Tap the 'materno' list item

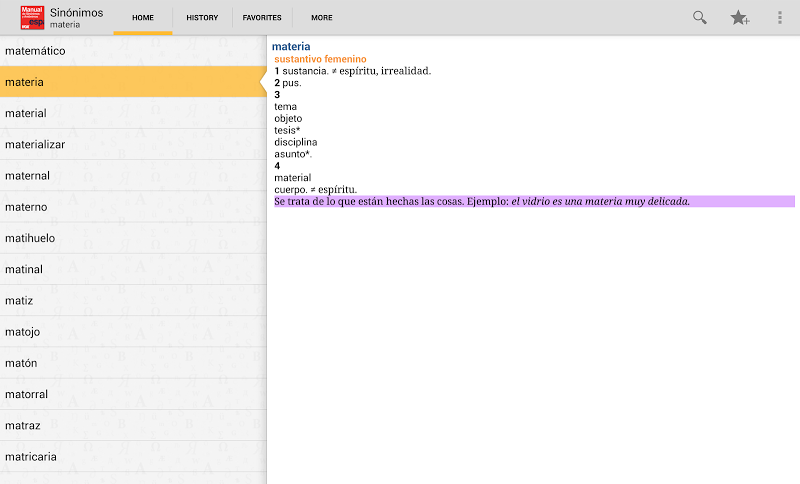coord(133,207)
